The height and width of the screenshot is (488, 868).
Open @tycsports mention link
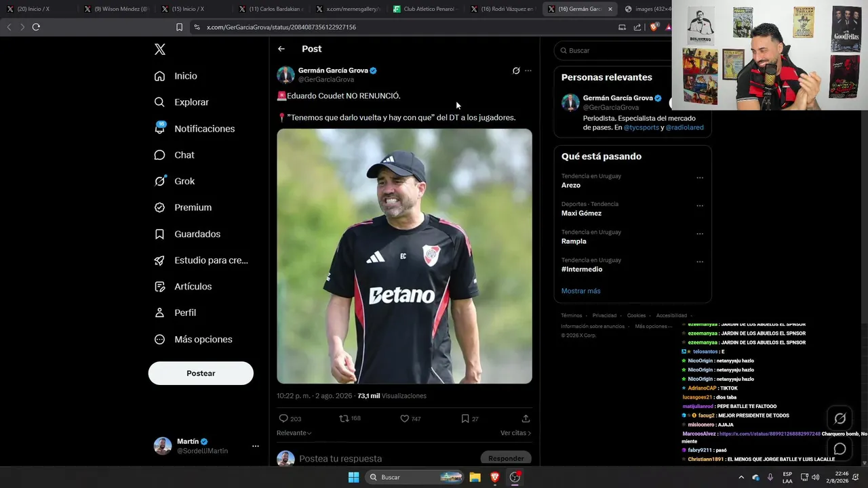pos(642,127)
